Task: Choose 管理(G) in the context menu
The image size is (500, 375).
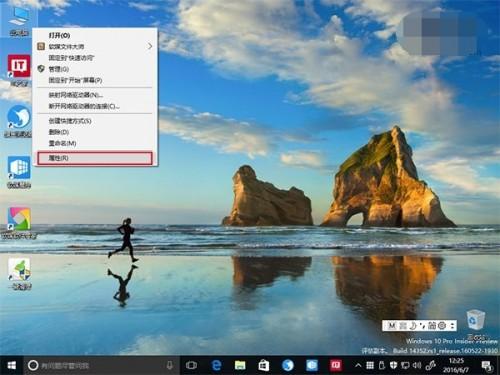Action: pyautogui.click(x=95, y=69)
